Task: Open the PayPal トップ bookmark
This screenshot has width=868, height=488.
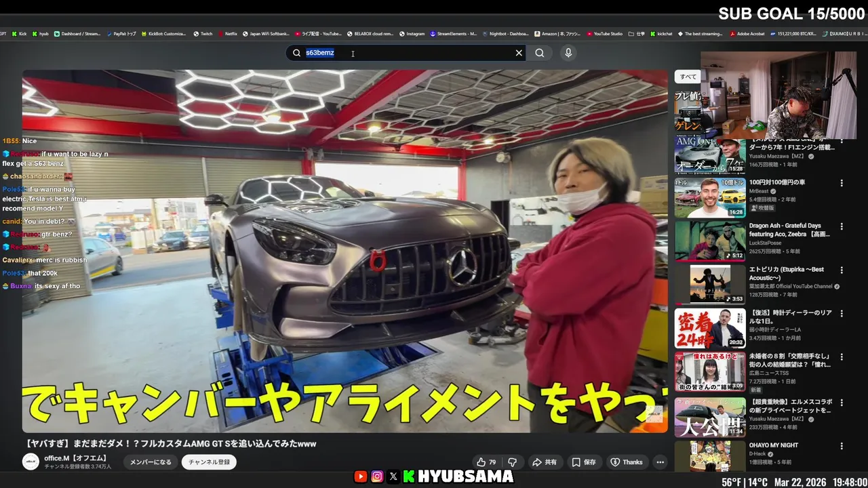Action: (x=121, y=33)
